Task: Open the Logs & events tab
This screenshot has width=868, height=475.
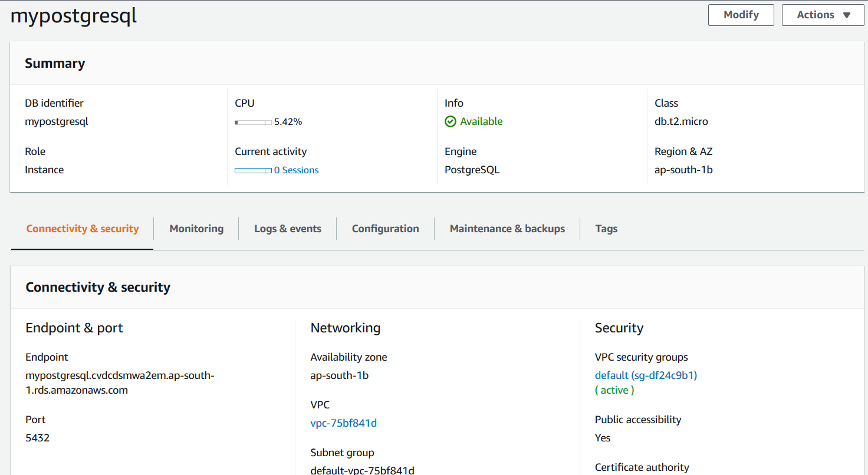Action: tap(288, 229)
